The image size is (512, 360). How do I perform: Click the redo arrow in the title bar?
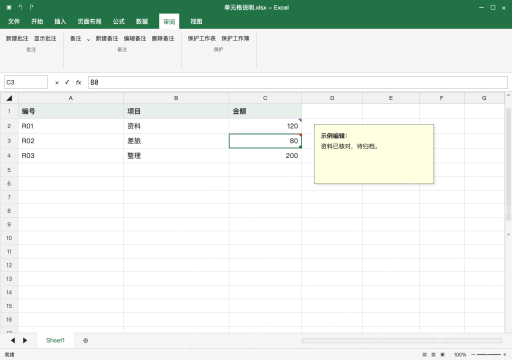pos(31,7)
